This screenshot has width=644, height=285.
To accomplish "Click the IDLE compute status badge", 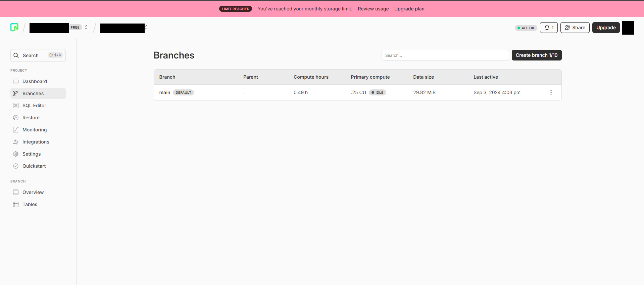I will (x=378, y=92).
